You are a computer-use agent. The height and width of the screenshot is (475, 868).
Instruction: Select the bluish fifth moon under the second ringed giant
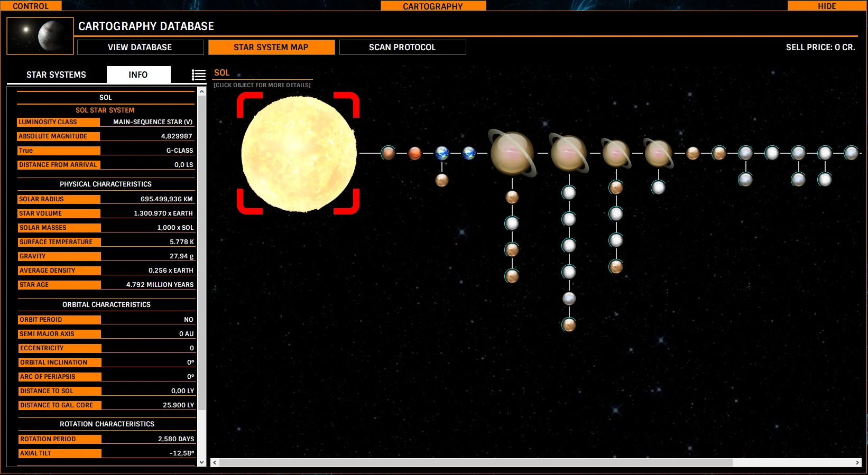(x=569, y=298)
